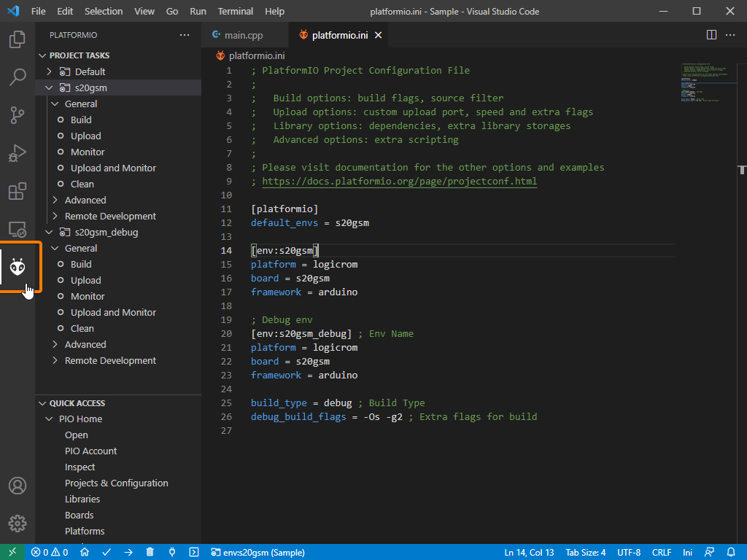Open the Help menu
The height and width of the screenshot is (560, 747).
(x=274, y=11)
